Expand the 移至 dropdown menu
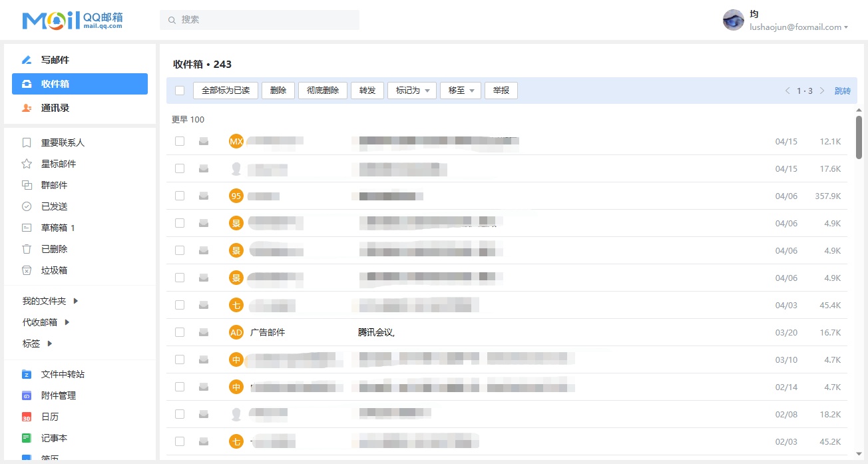868x464 pixels. [x=460, y=91]
